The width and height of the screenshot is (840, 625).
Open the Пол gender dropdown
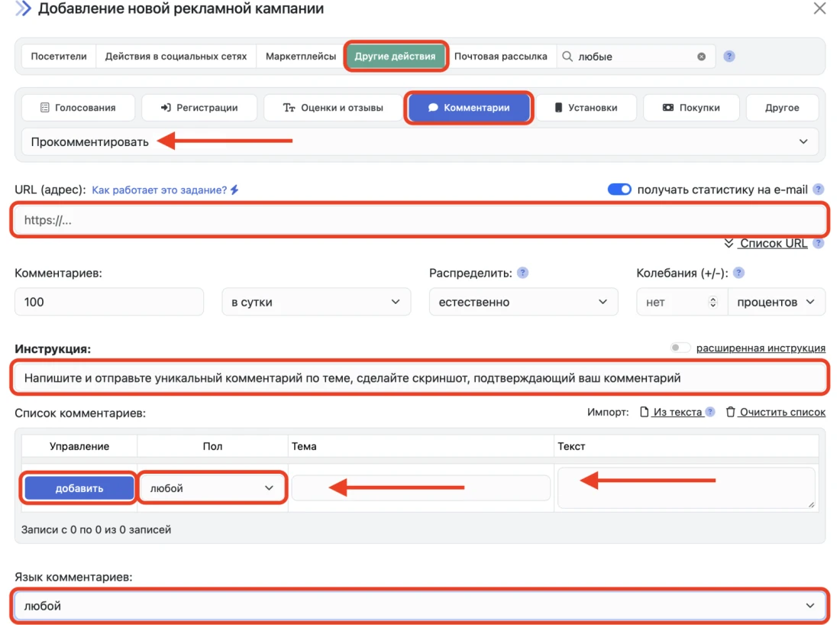click(x=212, y=488)
